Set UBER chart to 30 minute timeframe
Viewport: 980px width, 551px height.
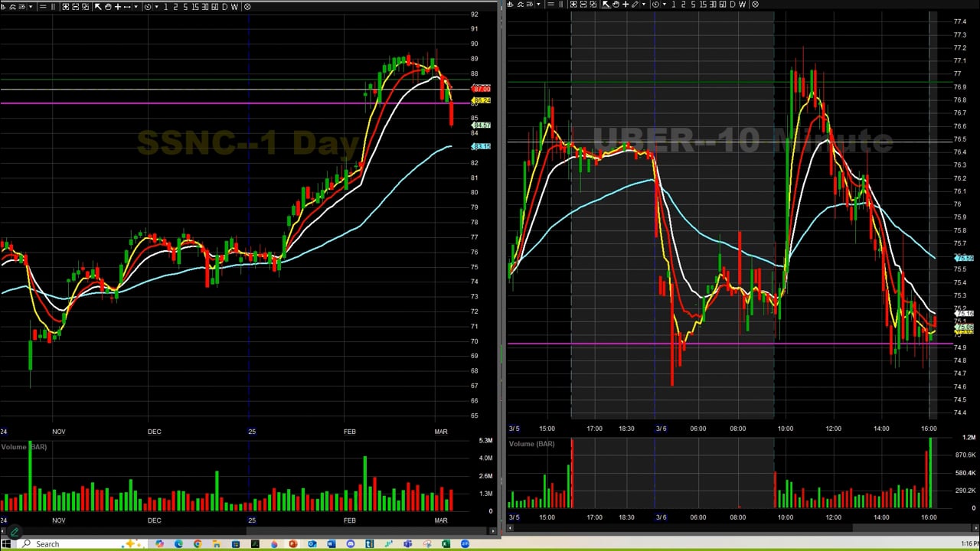[x=713, y=5]
